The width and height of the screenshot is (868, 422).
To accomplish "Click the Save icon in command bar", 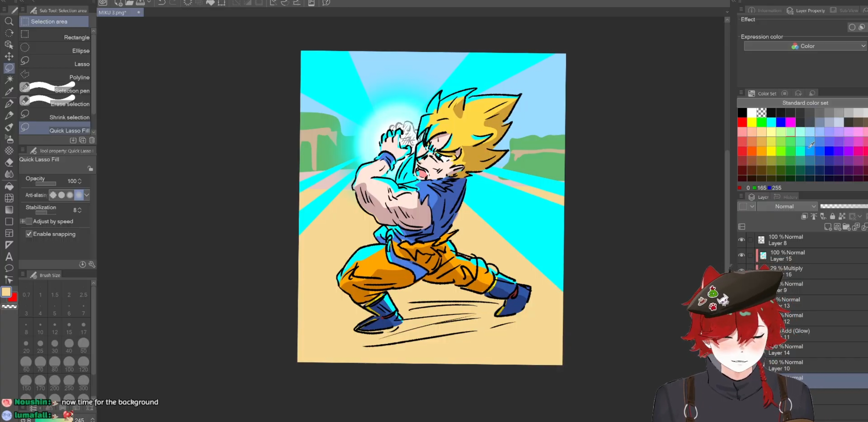I will 140,3.
